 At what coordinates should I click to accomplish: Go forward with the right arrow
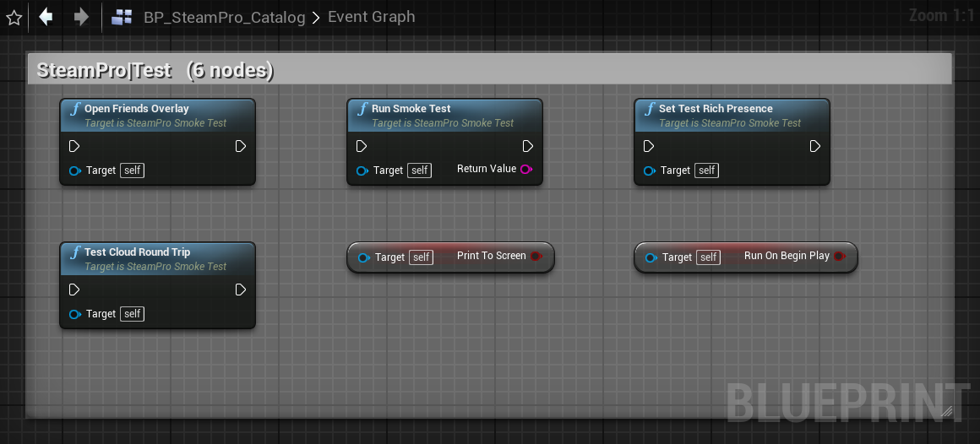[81, 17]
